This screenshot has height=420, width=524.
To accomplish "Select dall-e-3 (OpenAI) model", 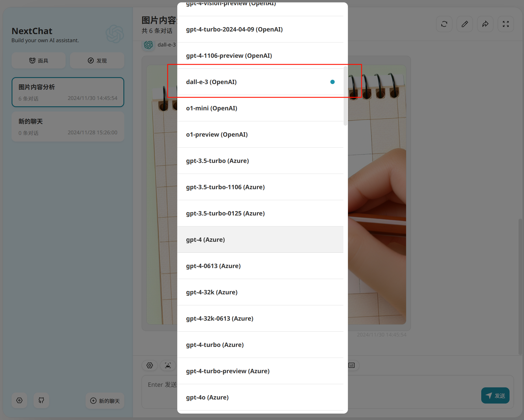I will 260,82.
